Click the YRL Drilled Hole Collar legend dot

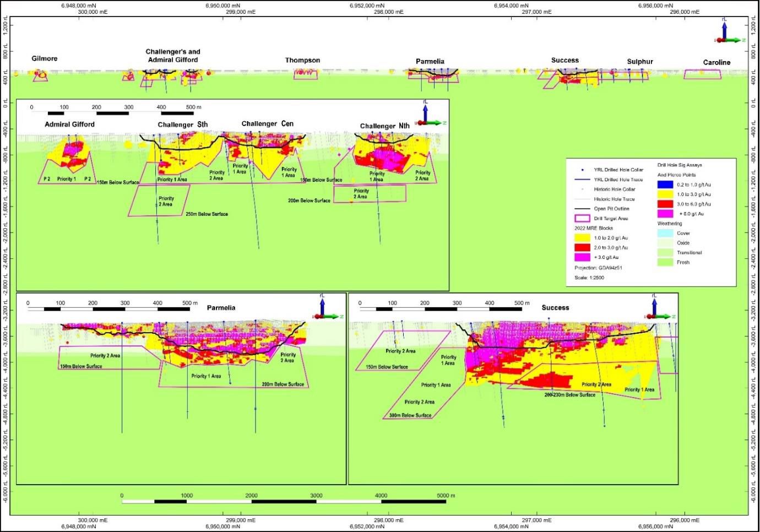pos(582,170)
